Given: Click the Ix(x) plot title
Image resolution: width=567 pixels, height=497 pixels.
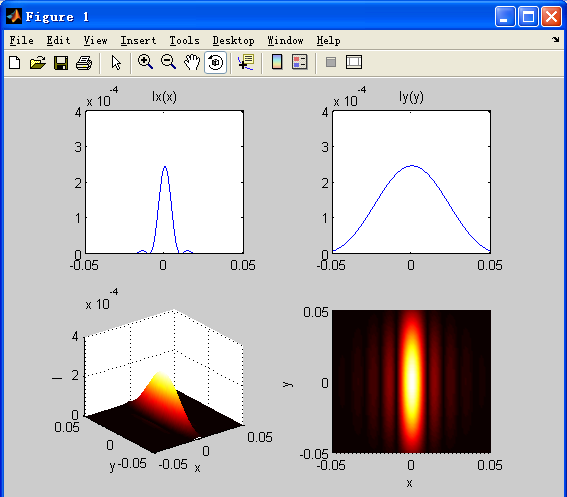Looking at the screenshot, I should coord(164,97).
